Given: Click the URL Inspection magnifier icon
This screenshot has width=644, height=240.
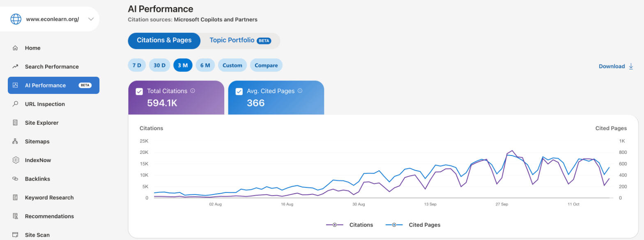Looking at the screenshot, I should [x=15, y=104].
